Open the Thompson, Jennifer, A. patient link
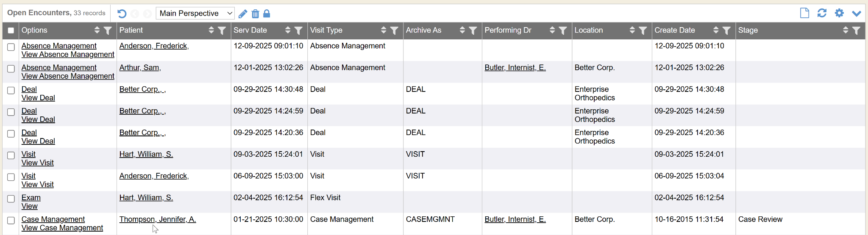This screenshot has width=868, height=235. [157, 219]
